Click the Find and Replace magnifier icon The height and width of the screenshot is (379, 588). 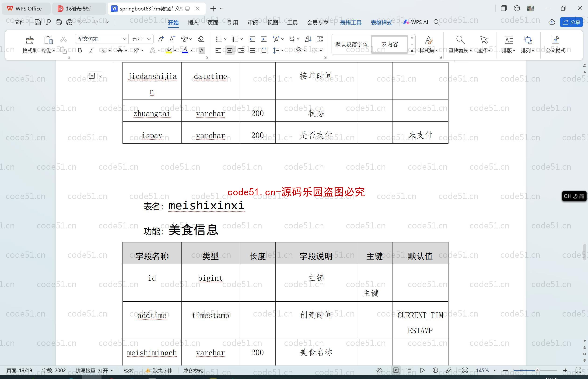tap(460, 40)
